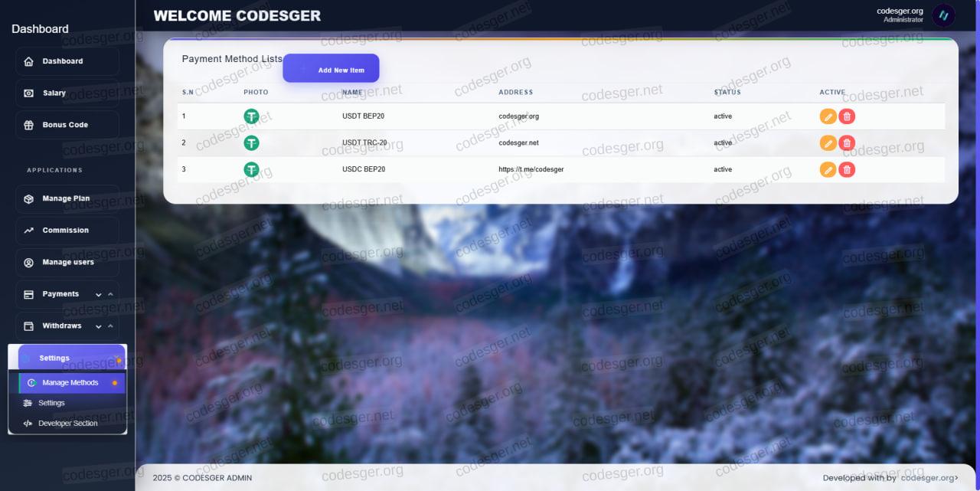Screen dimensions: 980x491
Task: Open the Commission section
Action: (x=67, y=230)
